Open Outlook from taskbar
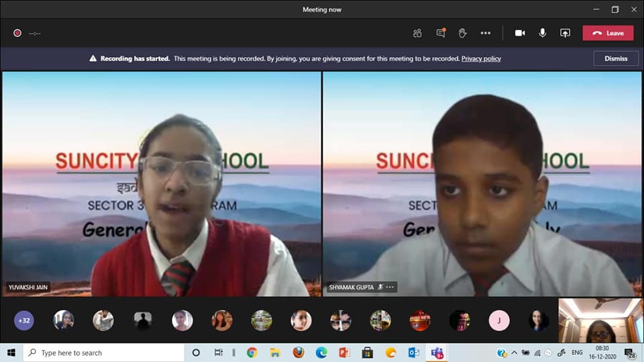The image size is (644, 362). [x=414, y=353]
